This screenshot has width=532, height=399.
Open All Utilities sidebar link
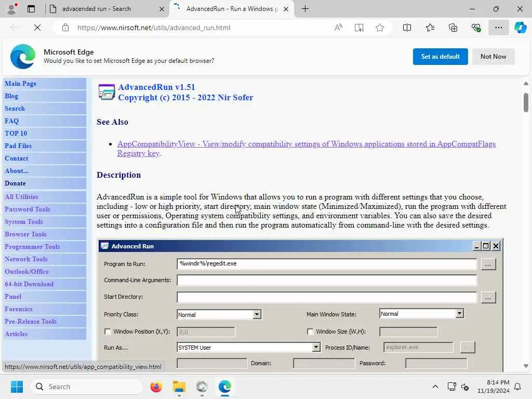pyautogui.click(x=21, y=197)
